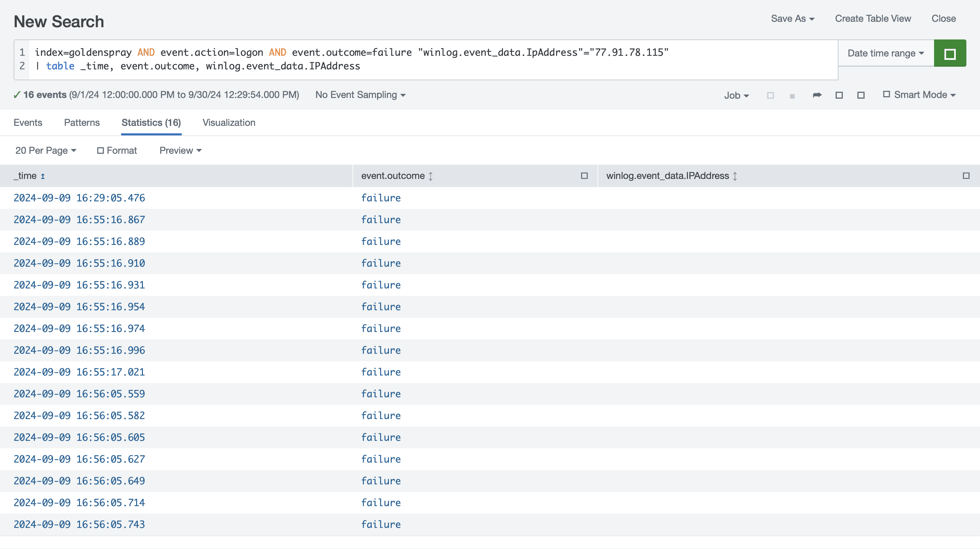Click timestamp 2024-09-09 16:56:05.605

(79, 437)
